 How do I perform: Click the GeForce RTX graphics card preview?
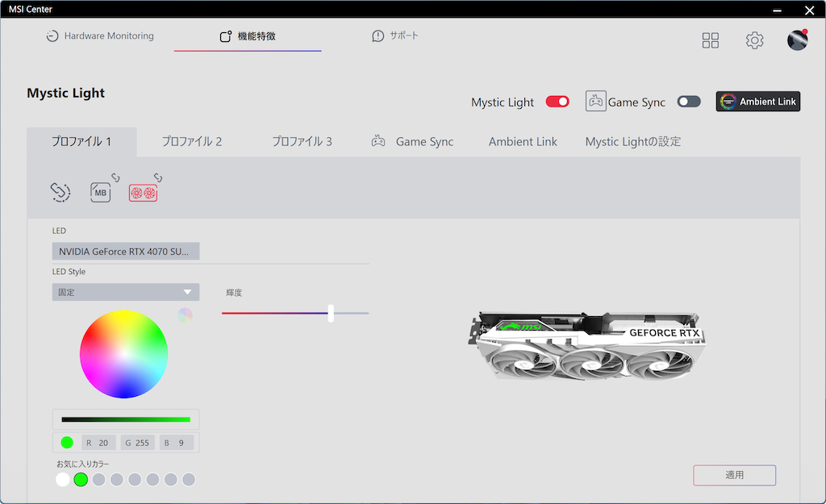click(x=586, y=346)
